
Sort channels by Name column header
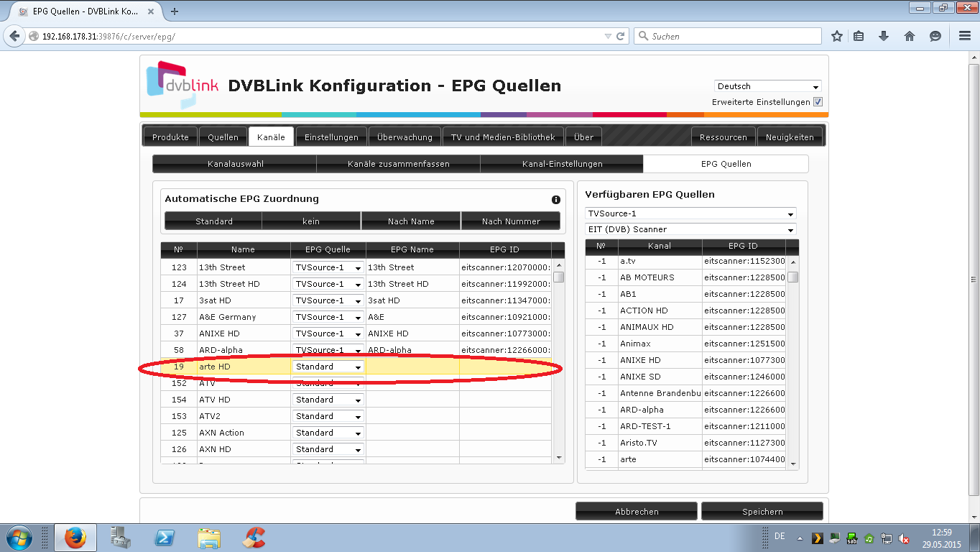[x=243, y=249]
